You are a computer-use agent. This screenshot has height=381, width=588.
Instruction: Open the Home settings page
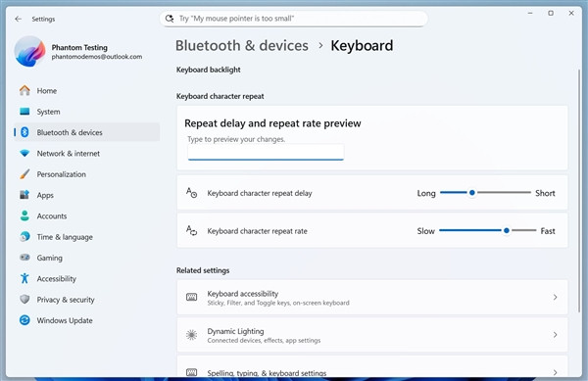coord(87,91)
